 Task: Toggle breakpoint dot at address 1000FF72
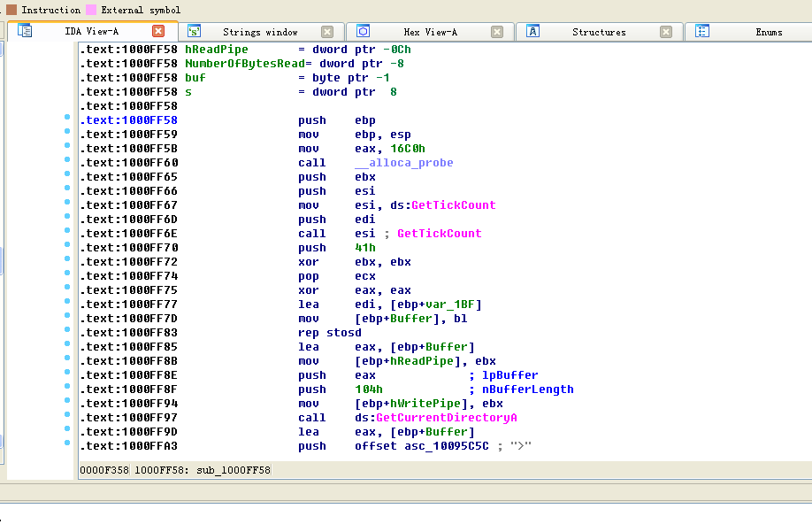click(x=67, y=258)
